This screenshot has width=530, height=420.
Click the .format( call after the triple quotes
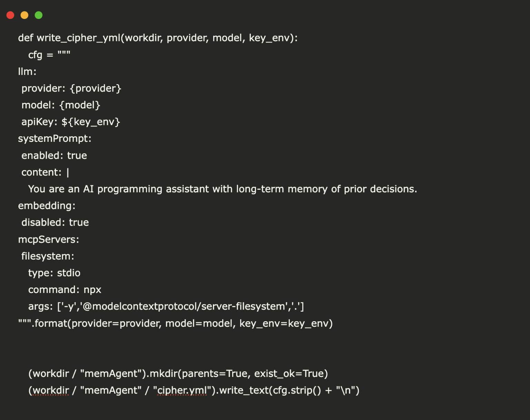tap(52, 323)
